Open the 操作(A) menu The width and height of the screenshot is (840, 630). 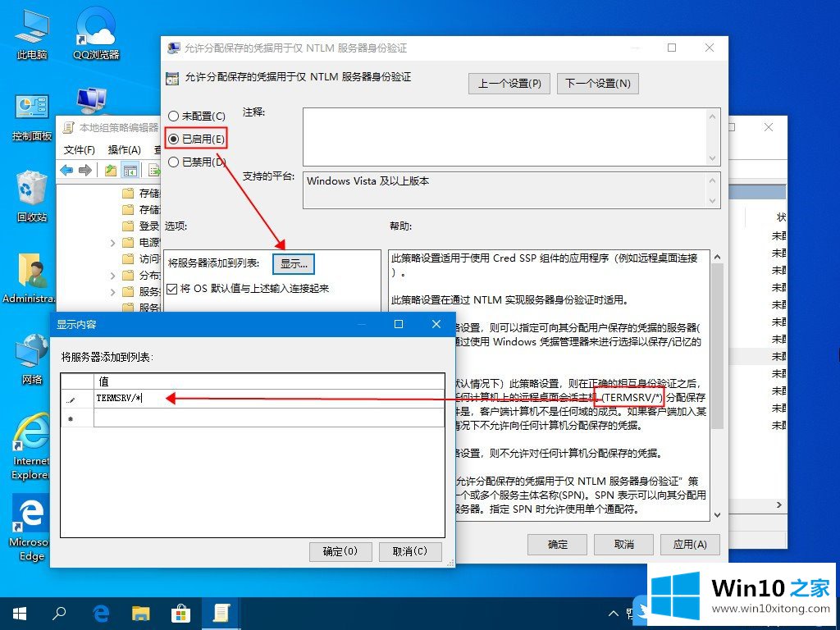(125, 150)
